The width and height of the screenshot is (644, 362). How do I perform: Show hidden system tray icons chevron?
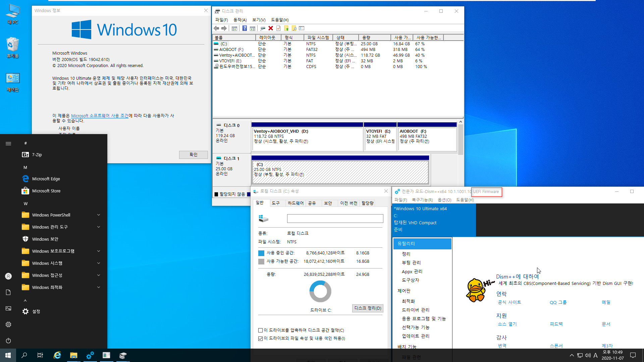pos(572,355)
